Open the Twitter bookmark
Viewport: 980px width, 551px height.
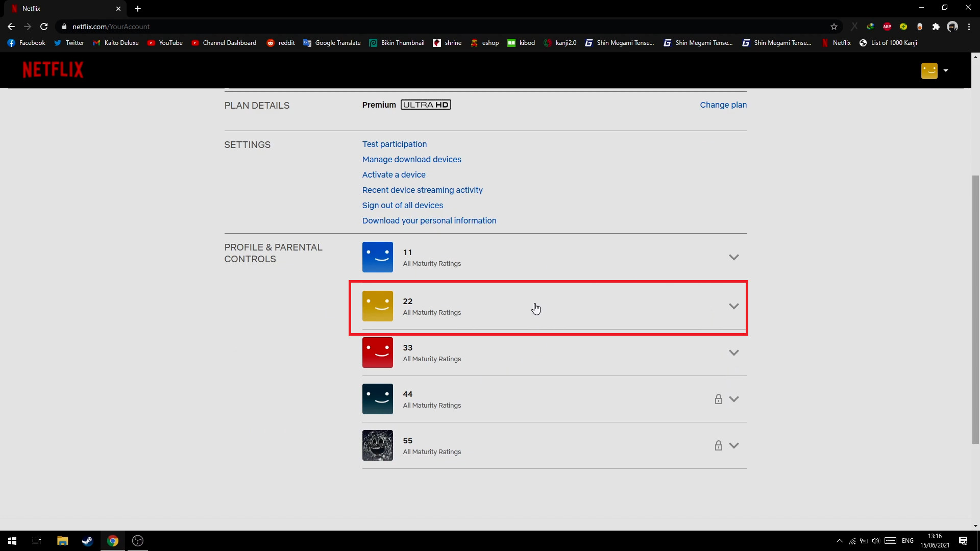[x=69, y=43]
